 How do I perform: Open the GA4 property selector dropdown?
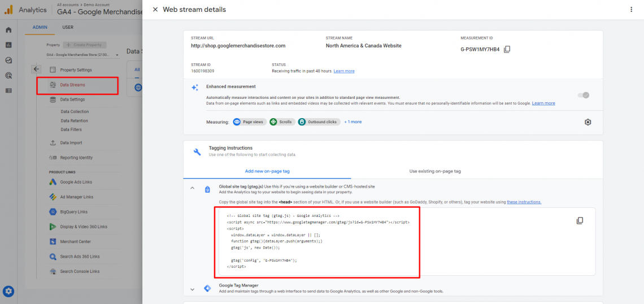(82, 55)
